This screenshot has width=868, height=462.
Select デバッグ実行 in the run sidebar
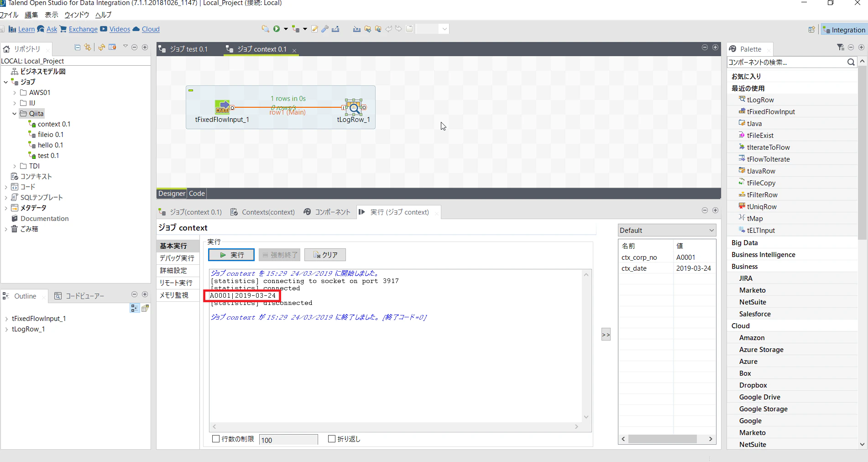177,258
